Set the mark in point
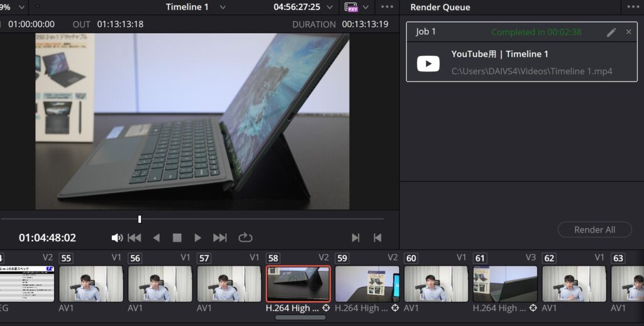Image resolution: width=644 pixels, height=326 pixels. (356, 238)
